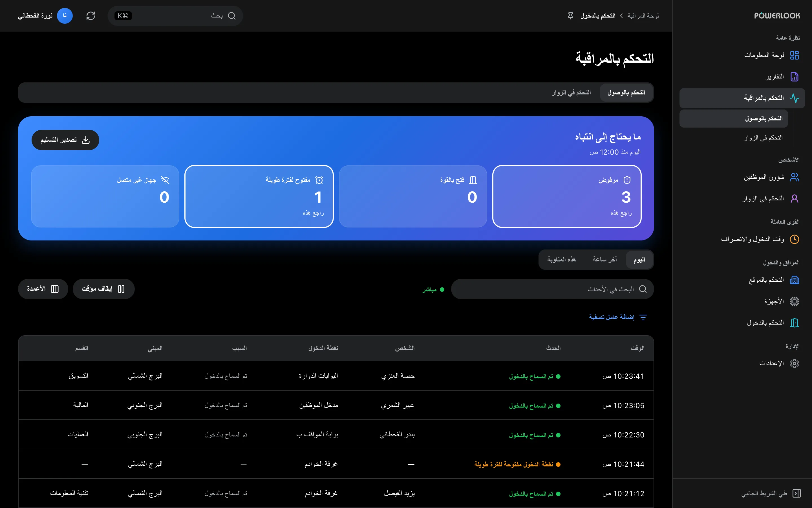Click البحث في الأحداث search field

point(552,289)
